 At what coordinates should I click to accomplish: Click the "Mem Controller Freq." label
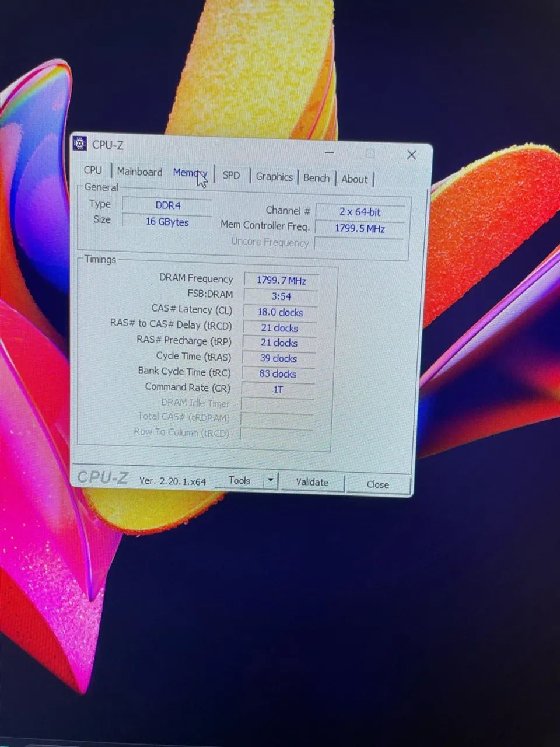coord(265,225)
